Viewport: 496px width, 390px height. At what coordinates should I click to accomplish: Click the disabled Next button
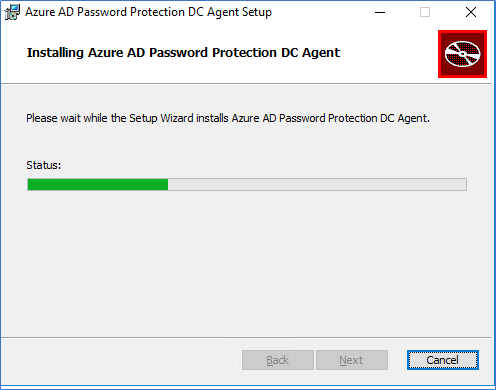pos(352,360)
